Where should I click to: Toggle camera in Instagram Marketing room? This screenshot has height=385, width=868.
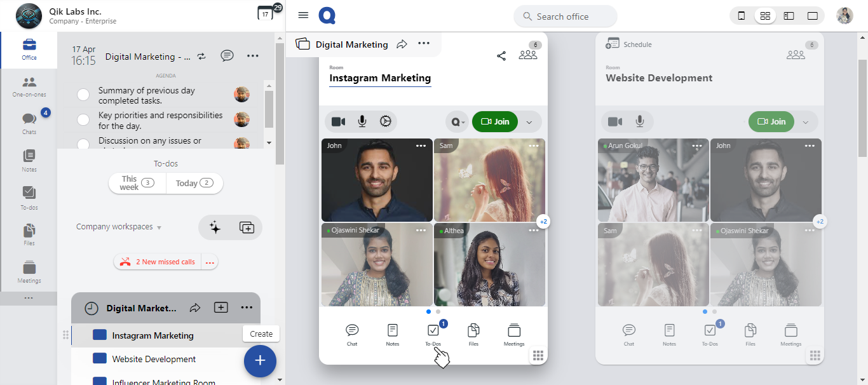pos(339,121)
